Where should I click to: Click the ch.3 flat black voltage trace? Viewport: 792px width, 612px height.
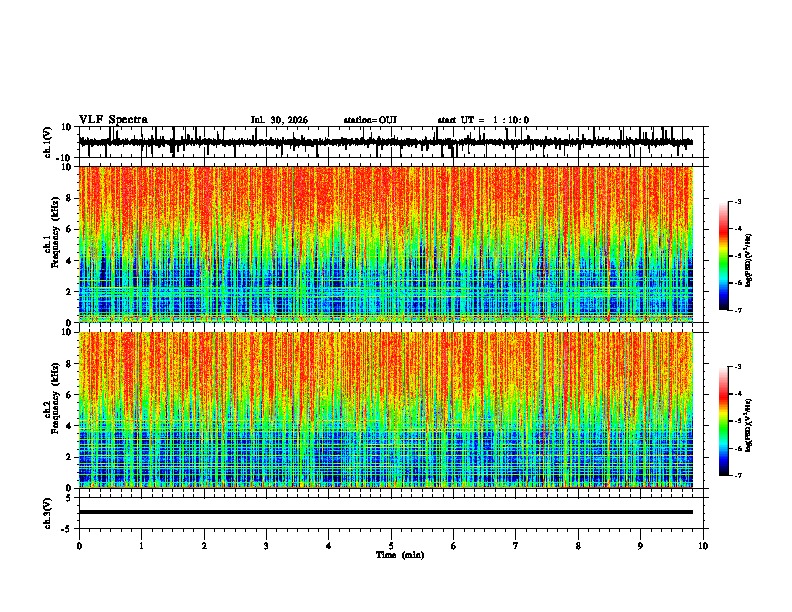pos(386,512)
